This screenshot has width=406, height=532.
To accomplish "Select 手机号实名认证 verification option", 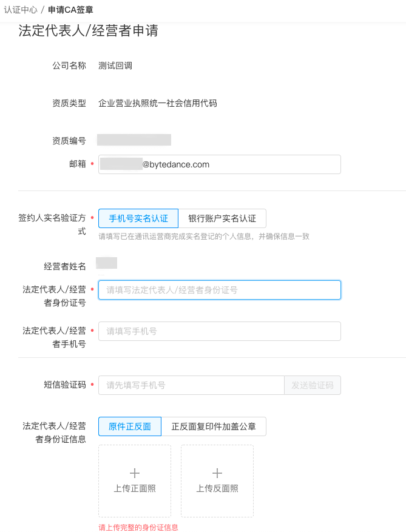I will 138,218.
